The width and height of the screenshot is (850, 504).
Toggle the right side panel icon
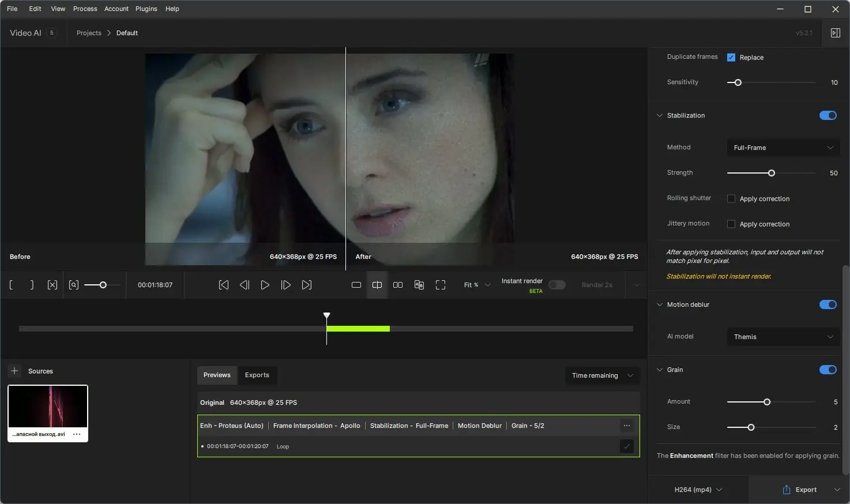tap(835, 33)
